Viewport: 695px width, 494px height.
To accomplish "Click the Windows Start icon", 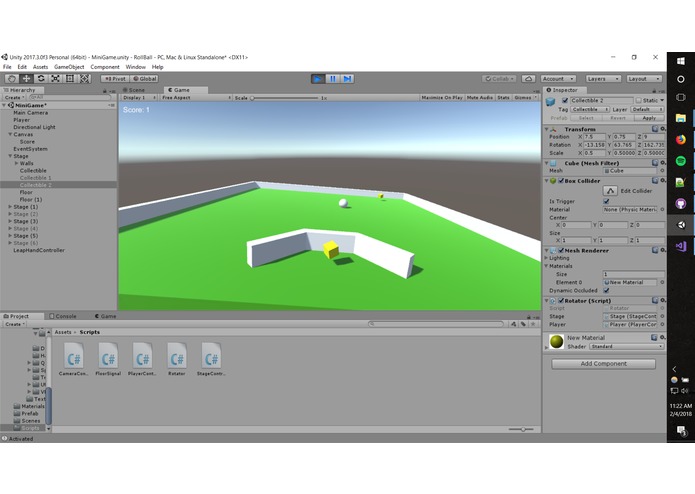I will point(681,61).
